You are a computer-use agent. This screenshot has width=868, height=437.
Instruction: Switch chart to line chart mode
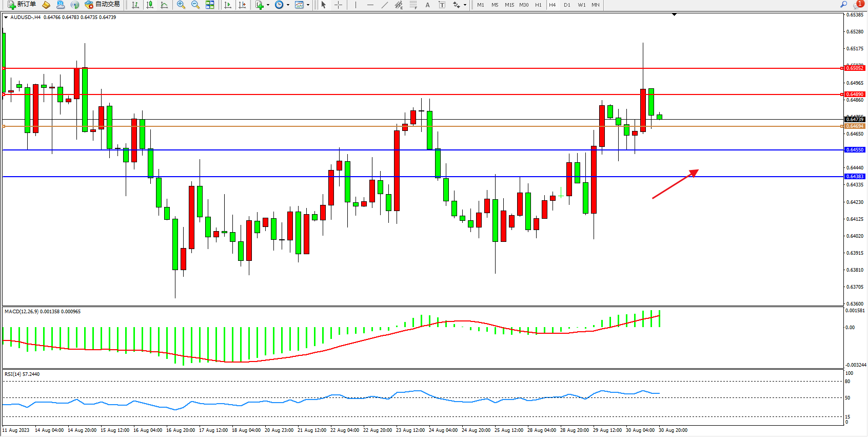(x=164, y=5)
